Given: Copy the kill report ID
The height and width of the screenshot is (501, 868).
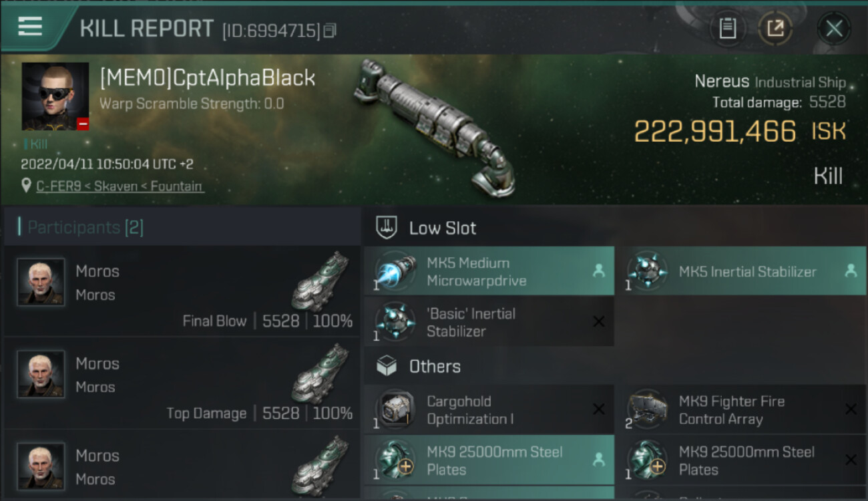Looking at the screenshot, I should (x=331, y=30).
